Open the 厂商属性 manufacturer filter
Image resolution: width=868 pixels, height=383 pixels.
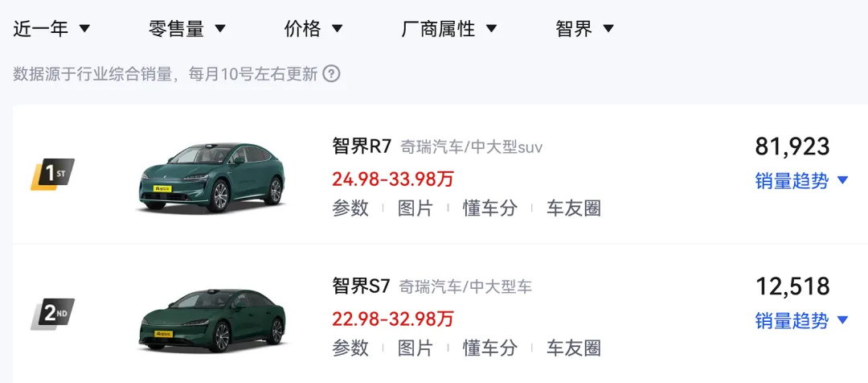(449, 29)
